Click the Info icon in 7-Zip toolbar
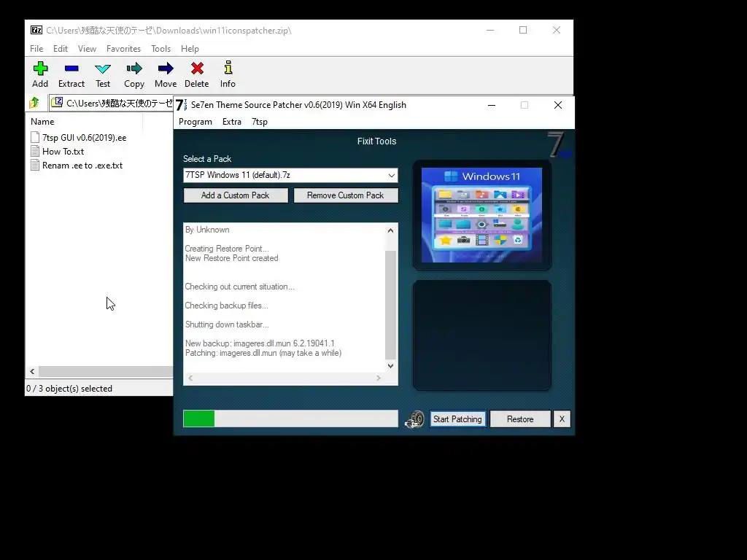Image resolution: width=747 pixels, height=560 pixels. [228, 68]
